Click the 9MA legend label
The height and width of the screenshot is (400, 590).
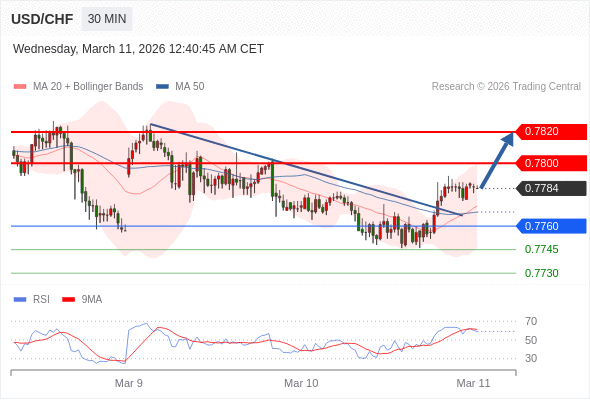coord(92,300)
